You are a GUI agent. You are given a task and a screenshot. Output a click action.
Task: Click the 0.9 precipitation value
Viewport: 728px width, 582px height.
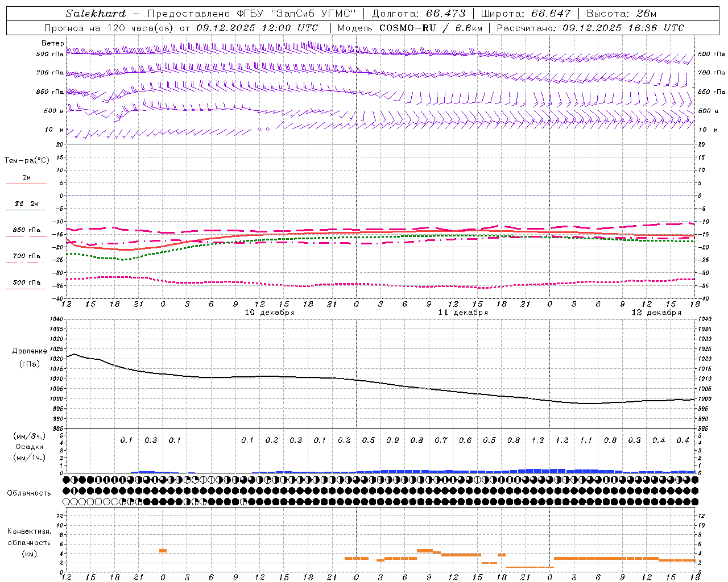[392, 440]
